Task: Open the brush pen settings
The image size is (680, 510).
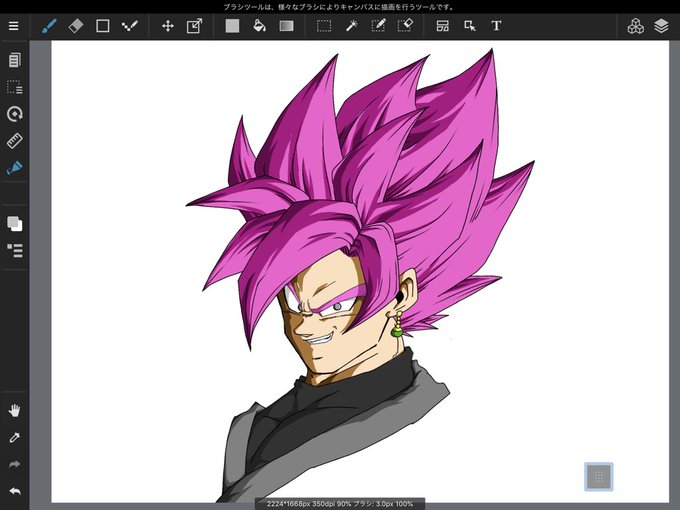Action: pyautogui.click(x=14, y=168)
